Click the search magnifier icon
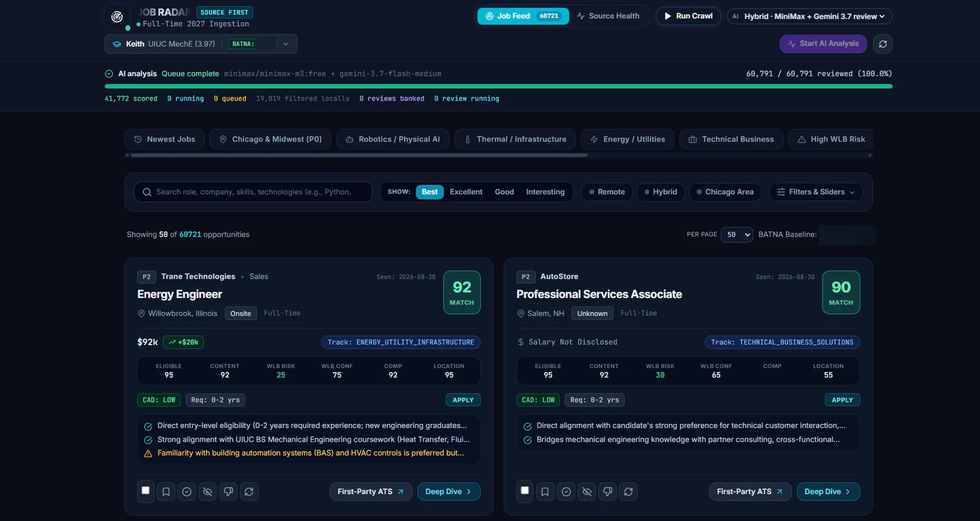The image size is (980, 521). (147, 192)
